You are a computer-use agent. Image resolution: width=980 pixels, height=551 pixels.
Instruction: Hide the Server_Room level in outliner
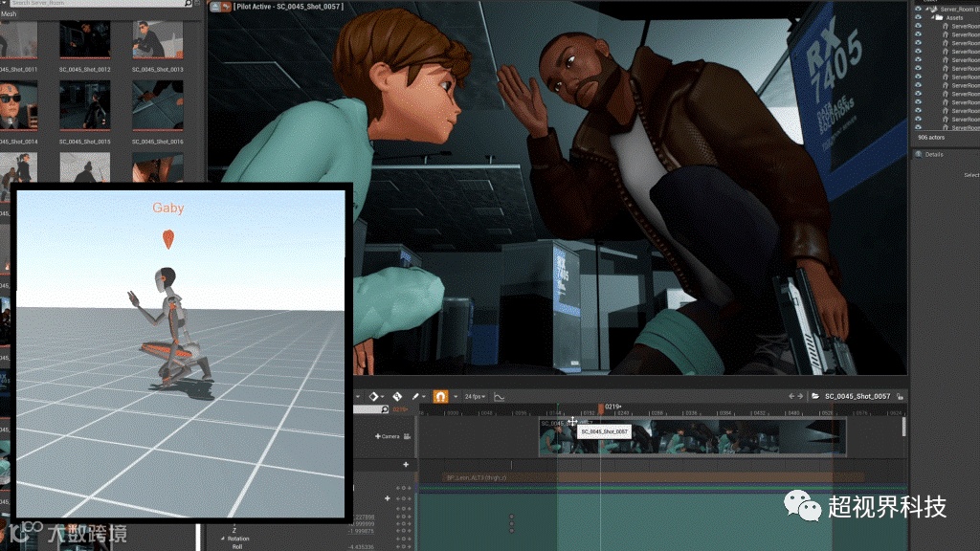pyautogui.click(x=918, y=9)
